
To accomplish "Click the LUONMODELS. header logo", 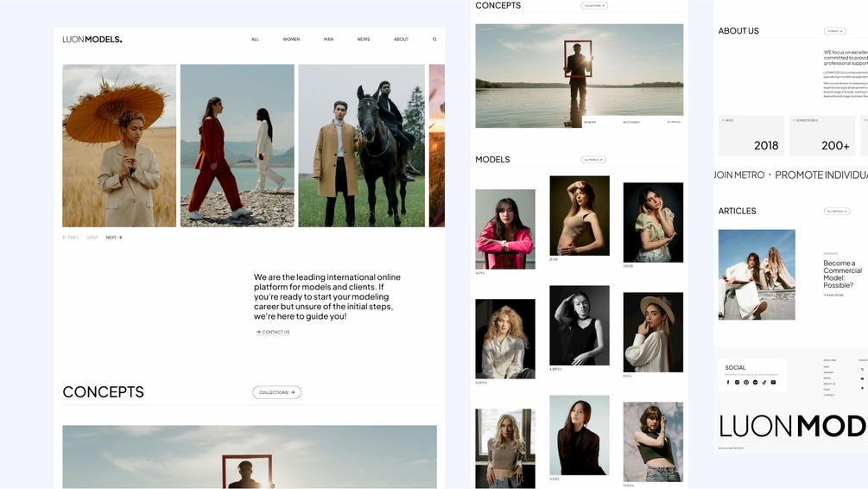I will [x=92, y=40].
